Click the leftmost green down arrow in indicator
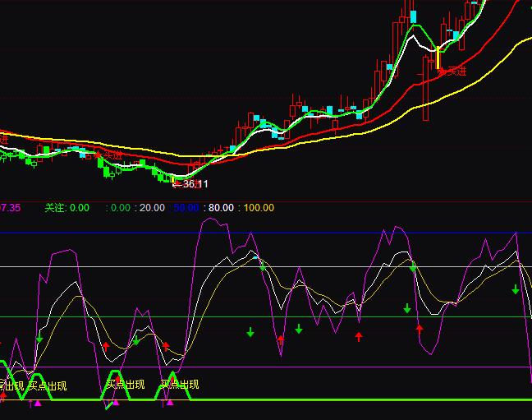The image size is (532, 420). (39, 338)
